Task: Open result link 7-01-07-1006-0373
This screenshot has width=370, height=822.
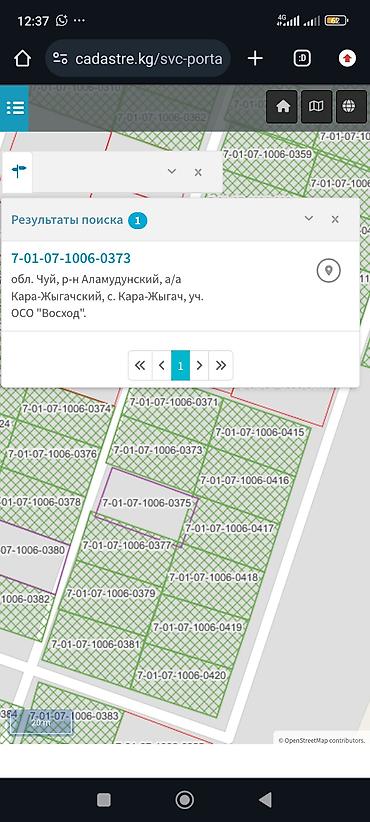Action: tap(71, 258)
